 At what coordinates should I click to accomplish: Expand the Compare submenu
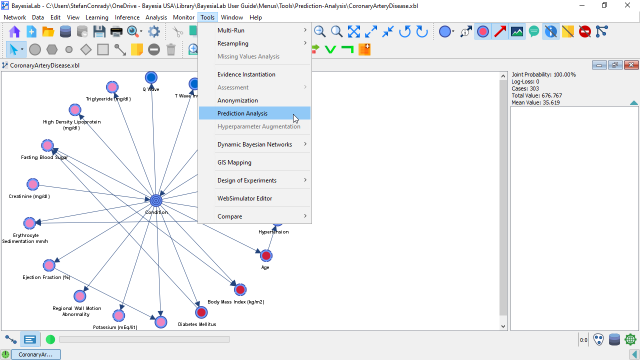tap(255, 216)
